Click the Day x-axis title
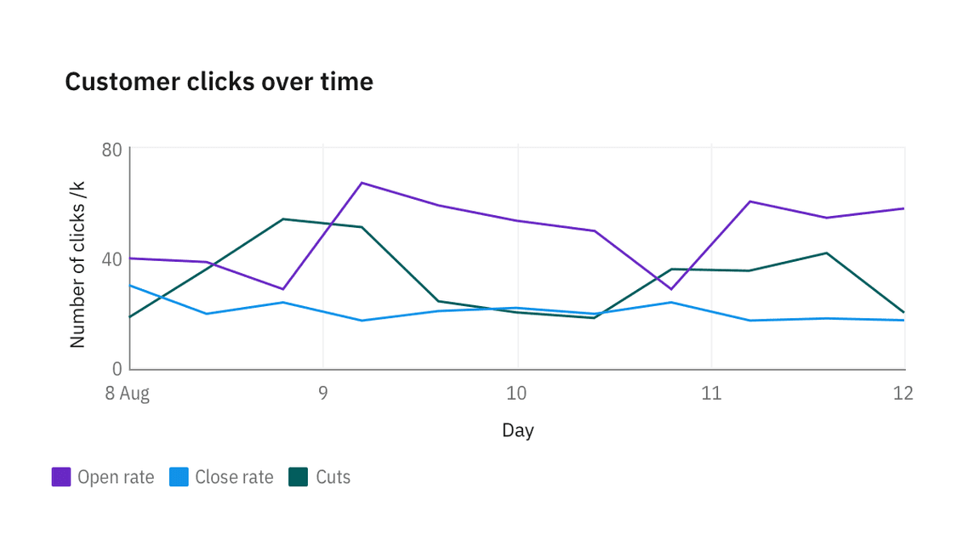The height and width of the screenshot is (551, 980). (x=517, y=430)
